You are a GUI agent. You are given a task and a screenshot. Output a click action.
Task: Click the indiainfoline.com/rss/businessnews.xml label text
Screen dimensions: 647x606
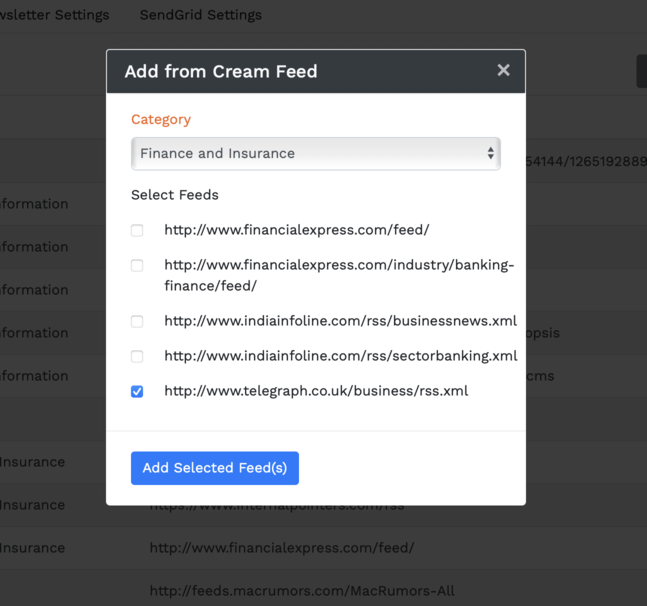pos(340,321)
